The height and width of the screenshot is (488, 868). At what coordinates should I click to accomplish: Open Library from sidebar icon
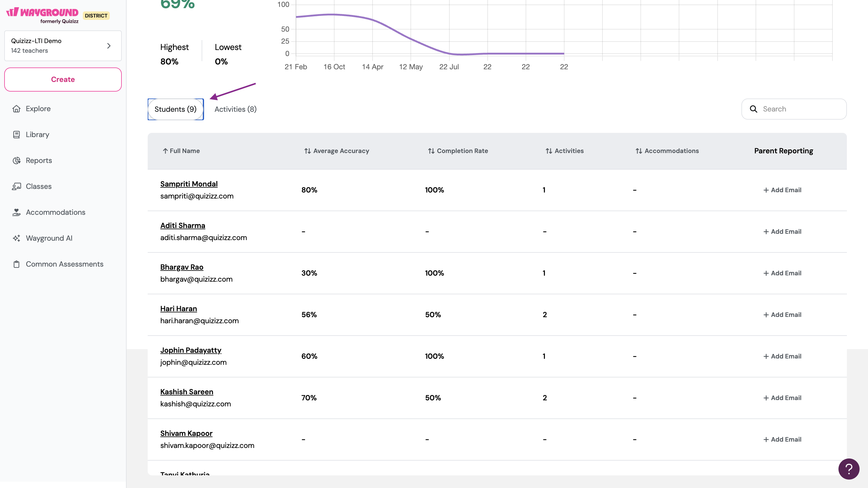16,135
